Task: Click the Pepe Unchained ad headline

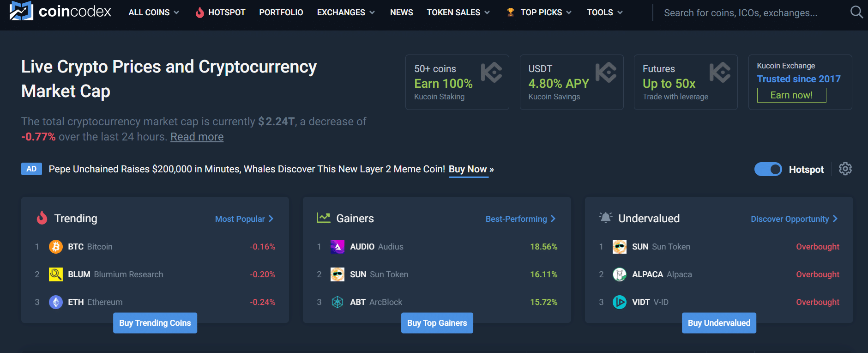Action: click(x=247, y=169)
